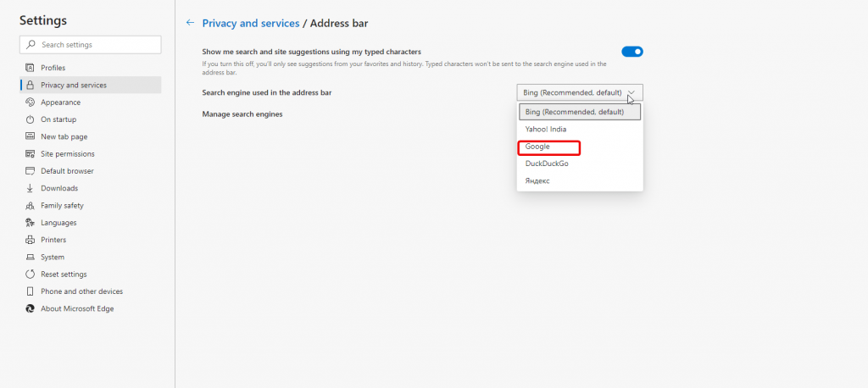Click the On startup power icon

coord(30,119)
